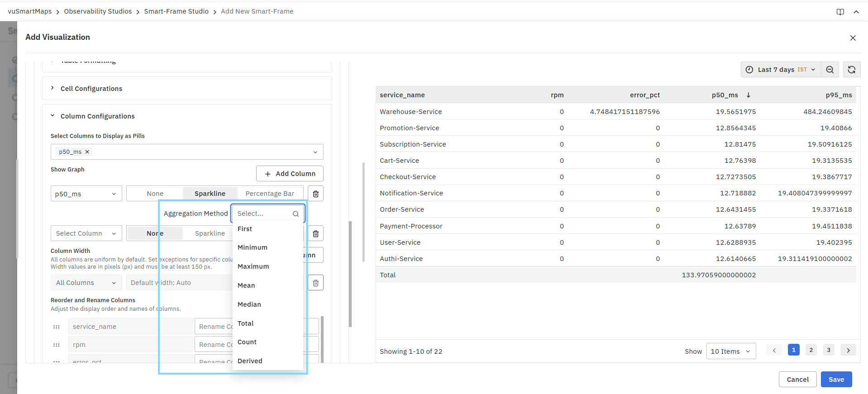Click the Default Width input field

pos(179,283)
